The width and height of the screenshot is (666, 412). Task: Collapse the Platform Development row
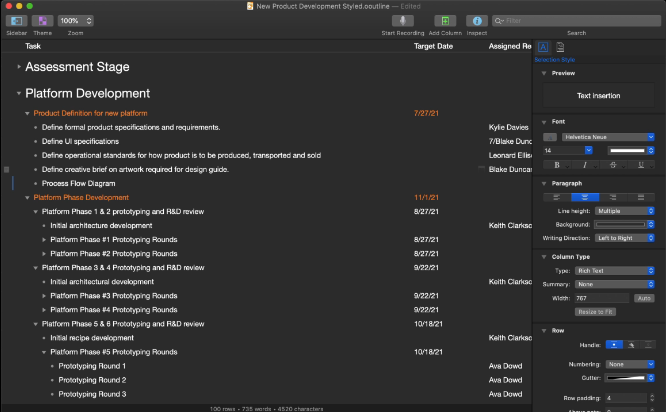click(19, 93)
